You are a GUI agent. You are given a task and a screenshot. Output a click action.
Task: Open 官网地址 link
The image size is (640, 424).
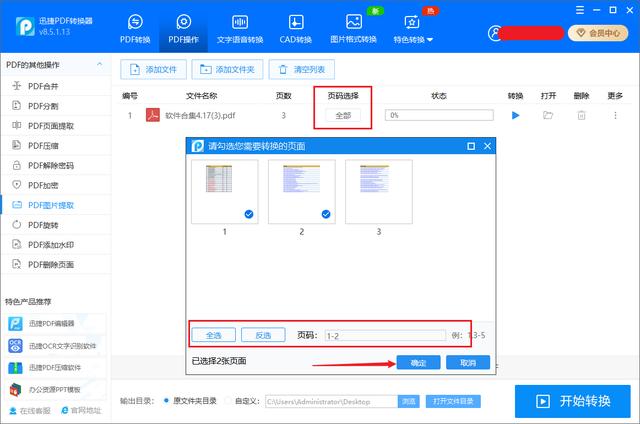(x=81, y=411)
